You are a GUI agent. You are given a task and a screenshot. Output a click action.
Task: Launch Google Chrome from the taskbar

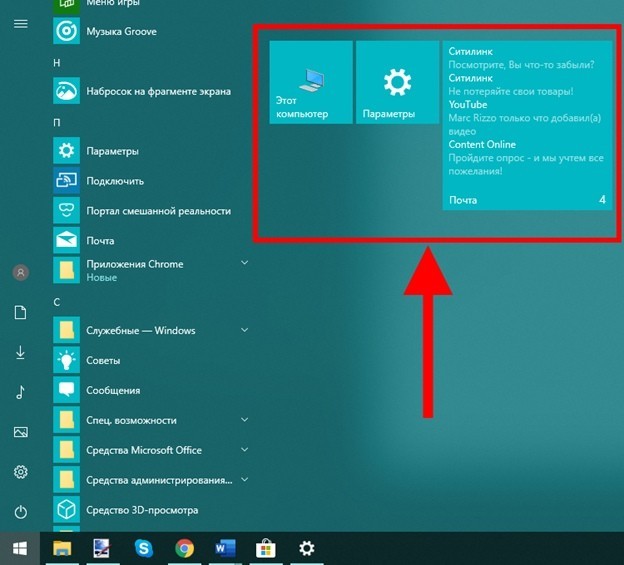coord(184,549)
